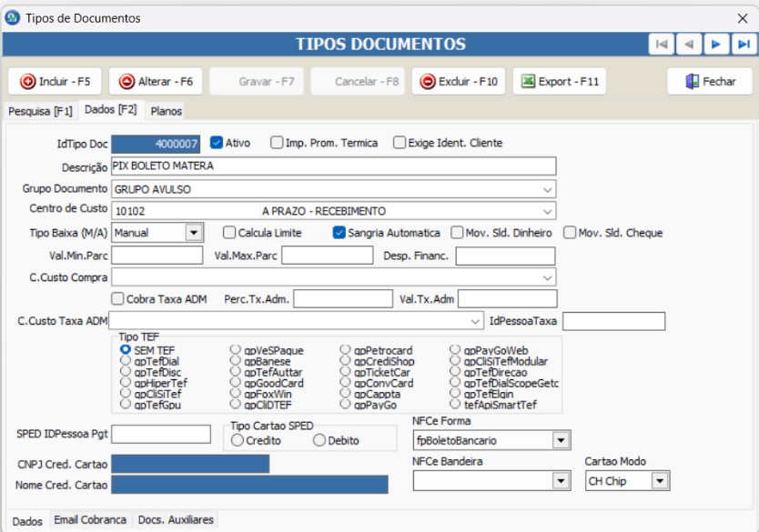
Task: Open the Tipo Baixa (M/A) combo box
Action: click(x=193, y=233)
